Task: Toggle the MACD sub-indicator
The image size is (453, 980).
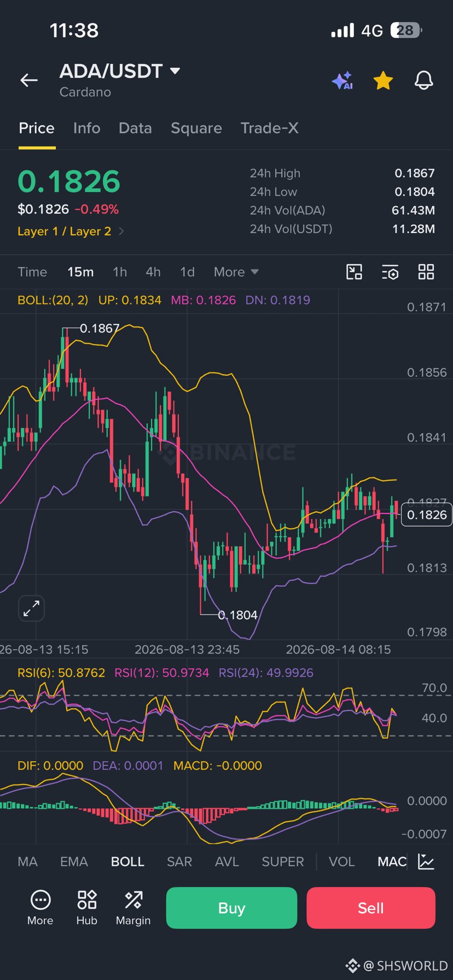Action: [x=392, y=861]
